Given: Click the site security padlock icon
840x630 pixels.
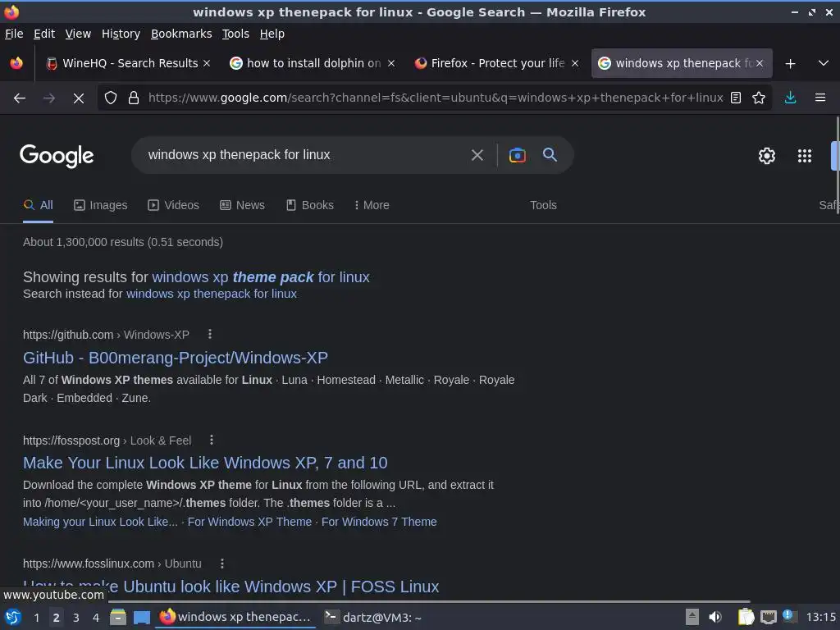Looking at the screenshot, I should tap(134, 98).
